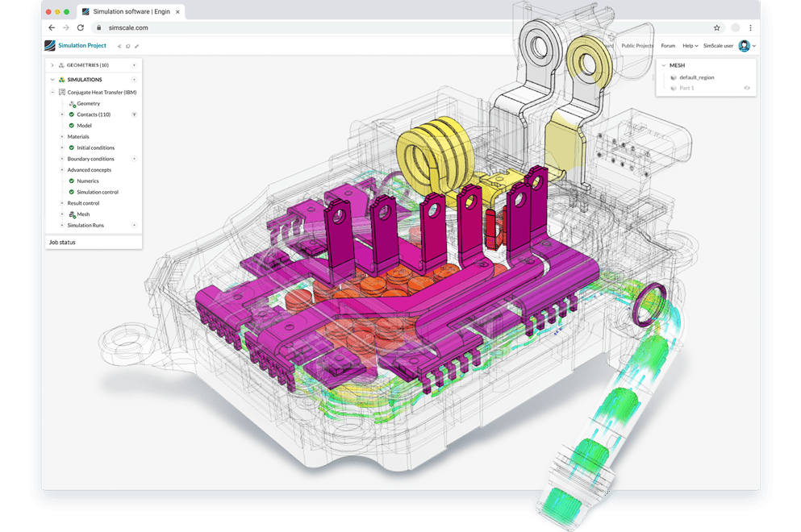Add a boundary condition with plus icon

(x=134, y=159)
